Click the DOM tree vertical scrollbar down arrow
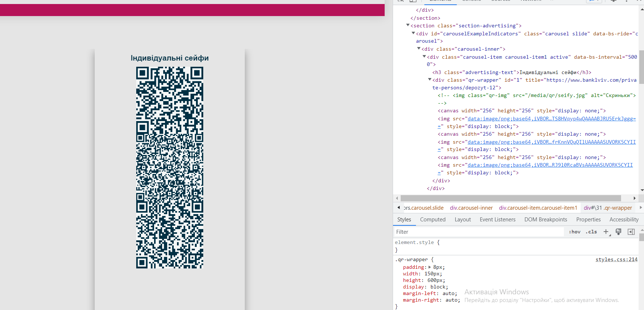The height and width of the screenshot is (310, 644). [641, 190]
